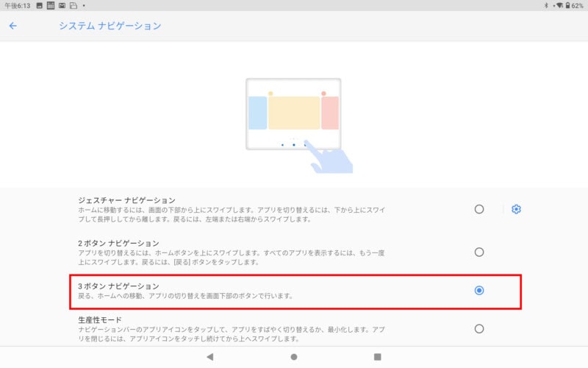This screenshot has height=368, width=588.
Task: Tap the 2 ボタン ナビゲーション option title
Action: tap(118, 243)
